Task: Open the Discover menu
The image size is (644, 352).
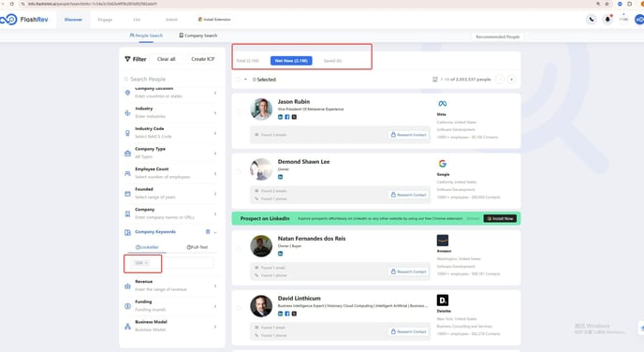Action: pos(73,20)
